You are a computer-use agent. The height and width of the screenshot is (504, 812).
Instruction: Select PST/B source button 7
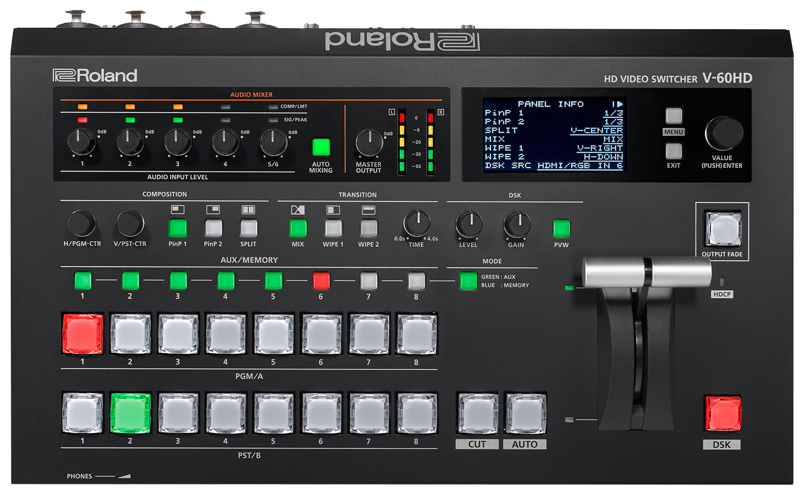(x=369, y=413)
